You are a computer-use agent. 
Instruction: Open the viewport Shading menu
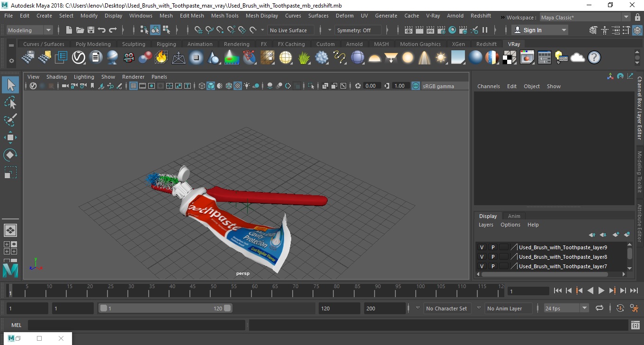point(56,77)
